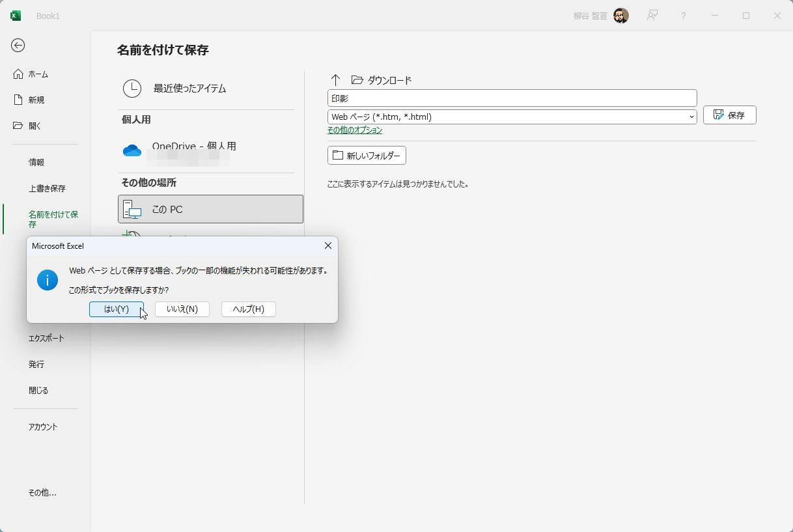The width and height of the screenshot is (793, 532).
Task: Confirm saving with はい(Y)
Action: [116, 309]
